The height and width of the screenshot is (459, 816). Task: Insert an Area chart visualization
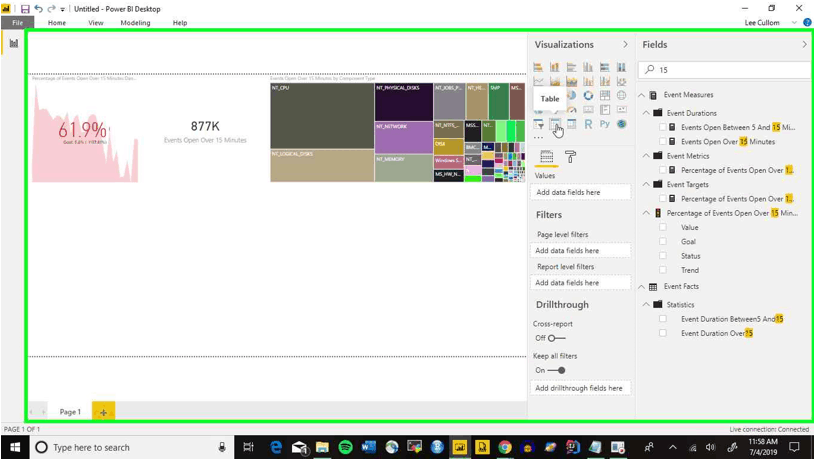555,81
